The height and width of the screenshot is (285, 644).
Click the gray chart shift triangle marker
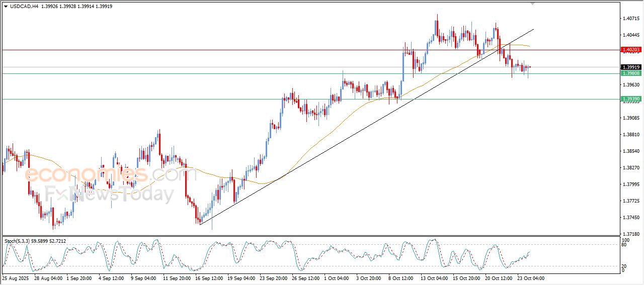(x=533, y=4)
